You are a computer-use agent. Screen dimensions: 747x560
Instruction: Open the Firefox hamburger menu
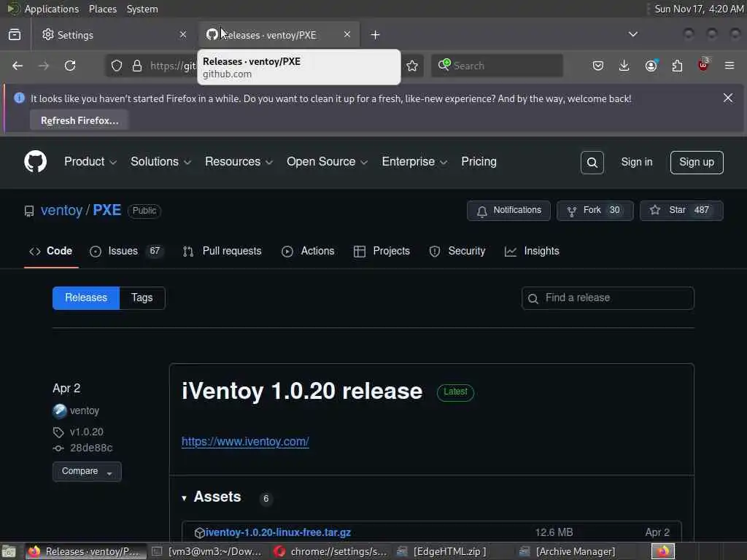[x=729, y=65]
